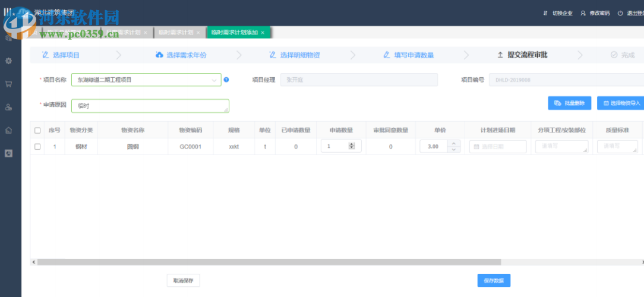Click the 审批同意数量 column header
Image resolution: width=644 pixels, height=297 pixels.
[x=390, y=130]
